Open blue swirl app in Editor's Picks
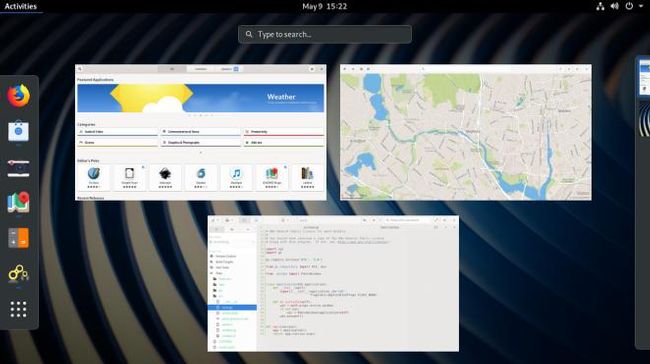This screenshot has width=650, height=364. click(x=201, y=177)
